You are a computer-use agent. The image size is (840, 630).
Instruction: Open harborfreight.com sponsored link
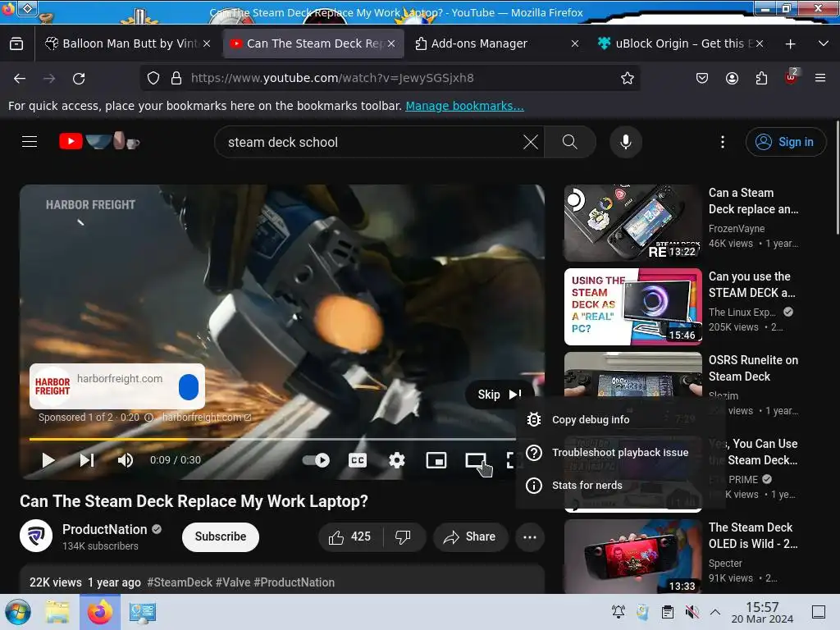click(x=206, y=418)
